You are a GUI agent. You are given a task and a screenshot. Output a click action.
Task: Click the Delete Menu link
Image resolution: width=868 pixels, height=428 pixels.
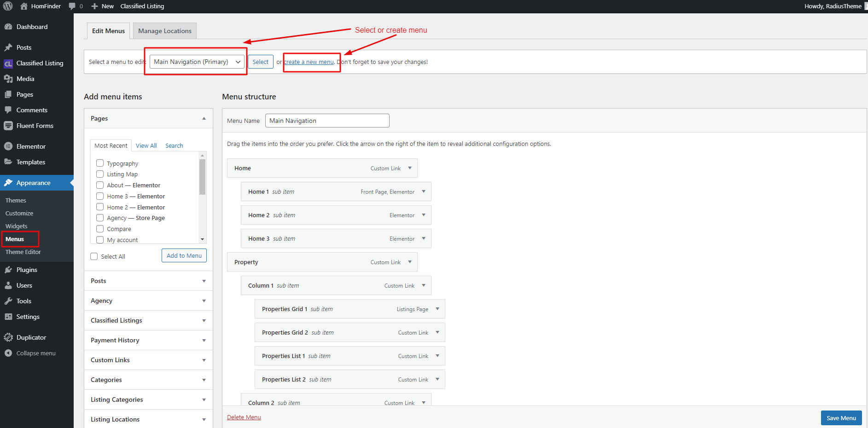[x=244, y=417]
